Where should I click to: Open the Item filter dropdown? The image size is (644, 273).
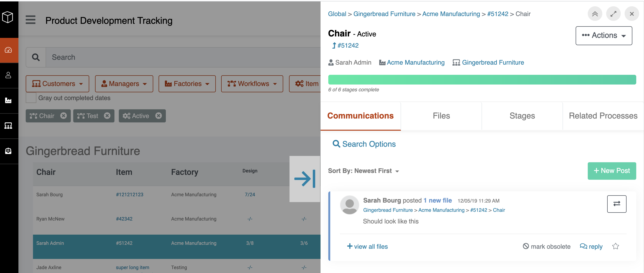click(x=305, y=84)
